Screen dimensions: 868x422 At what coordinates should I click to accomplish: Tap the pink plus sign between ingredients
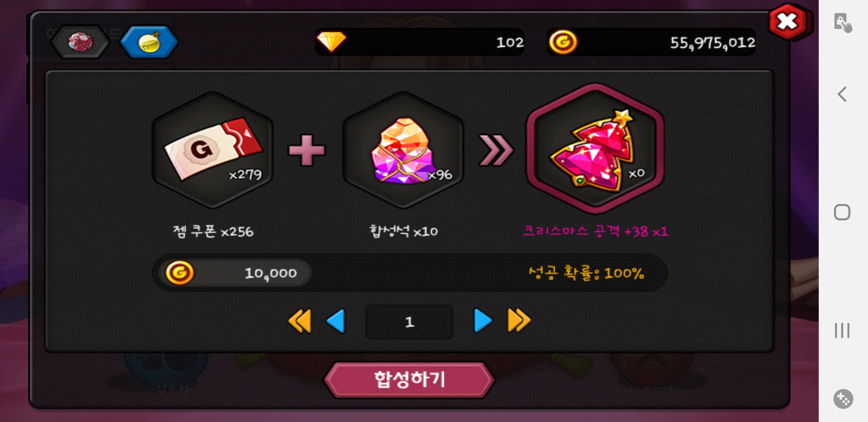pyautogui.click(x=307, y=150)
